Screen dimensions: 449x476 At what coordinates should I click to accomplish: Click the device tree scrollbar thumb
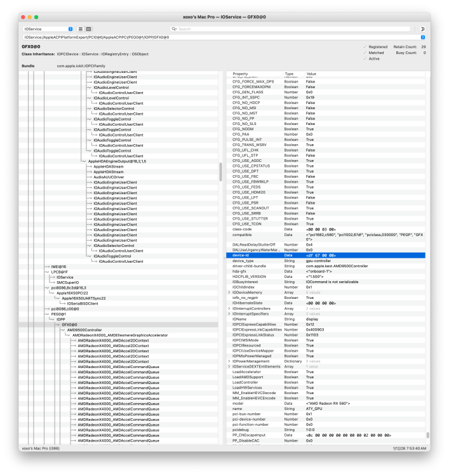click(220, 172)
